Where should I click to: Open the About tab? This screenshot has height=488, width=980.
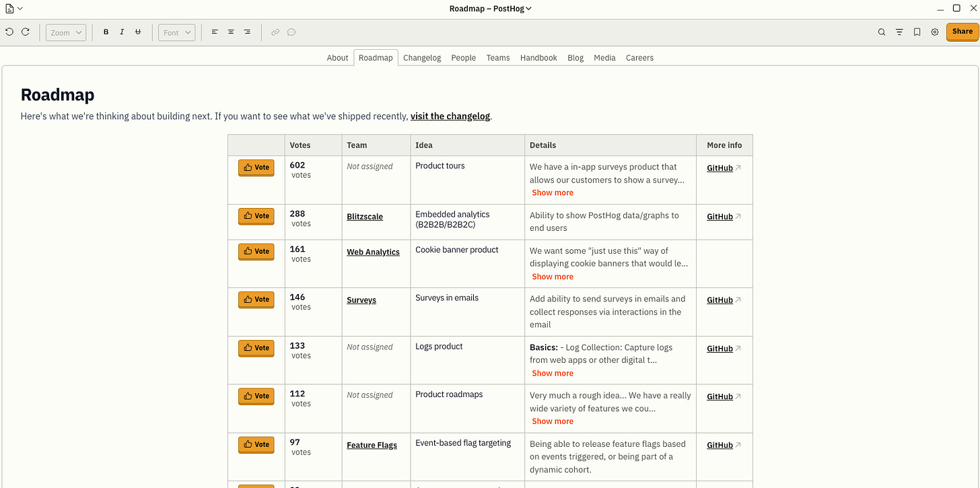pyautogui.click(x=337, y=58)
